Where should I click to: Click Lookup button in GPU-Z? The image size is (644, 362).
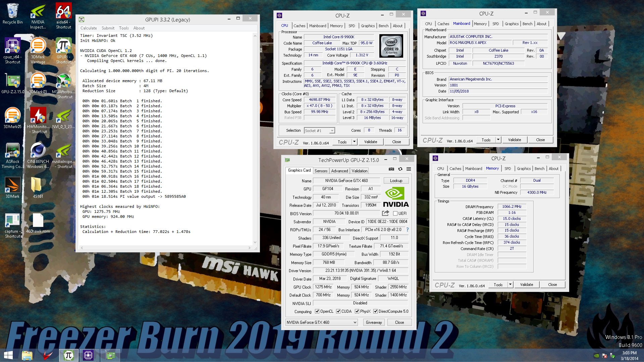(x=396, y=181)
